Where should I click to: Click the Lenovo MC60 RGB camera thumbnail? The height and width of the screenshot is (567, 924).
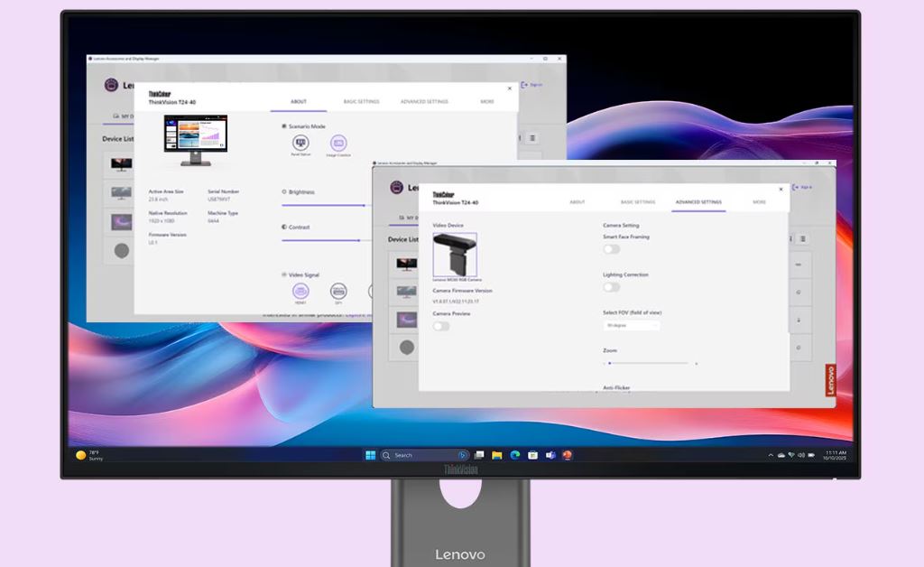coord(455,255)
